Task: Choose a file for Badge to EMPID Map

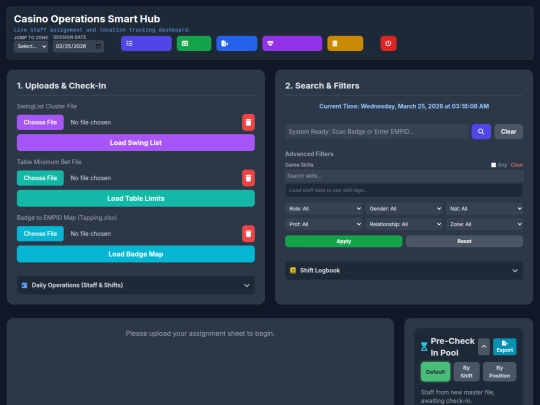Action: [x=40, y=233]
